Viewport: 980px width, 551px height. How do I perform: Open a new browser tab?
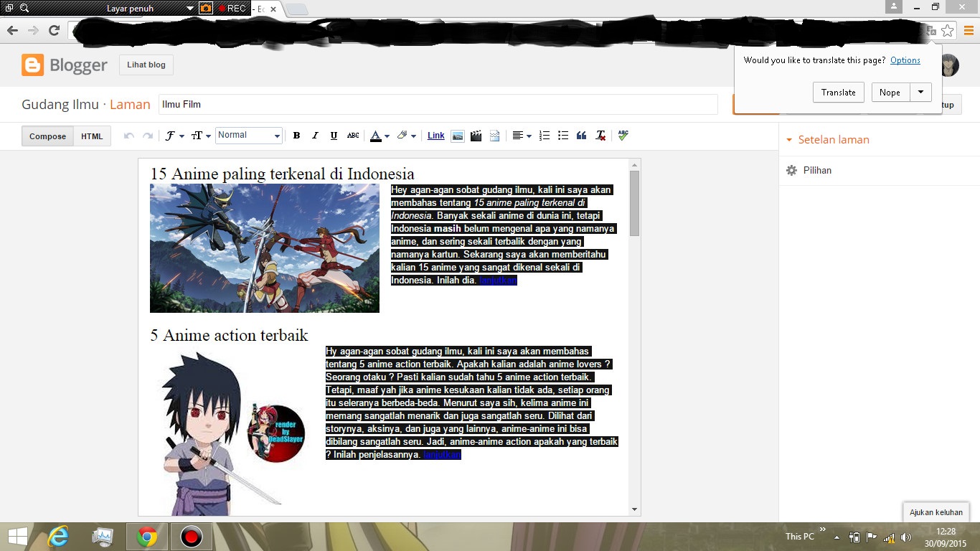click(x=297, y=9)
